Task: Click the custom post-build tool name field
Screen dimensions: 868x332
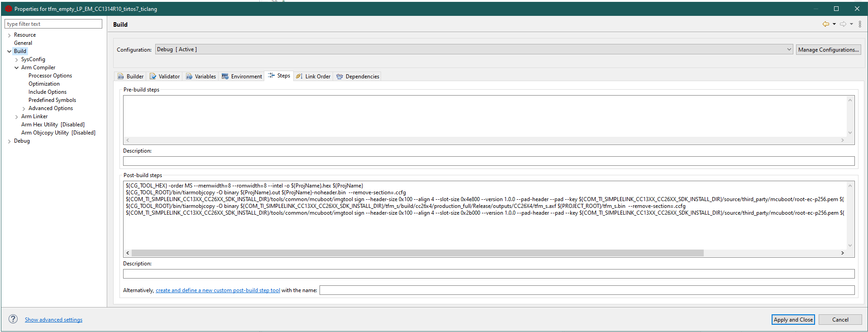Action: [587, 290]
